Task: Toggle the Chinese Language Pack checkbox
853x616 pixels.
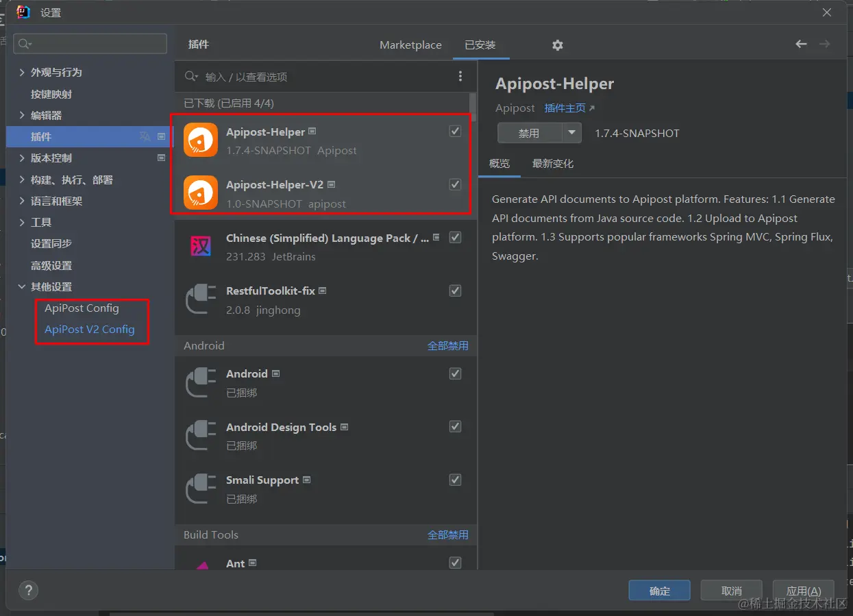Action: [455, 237]
